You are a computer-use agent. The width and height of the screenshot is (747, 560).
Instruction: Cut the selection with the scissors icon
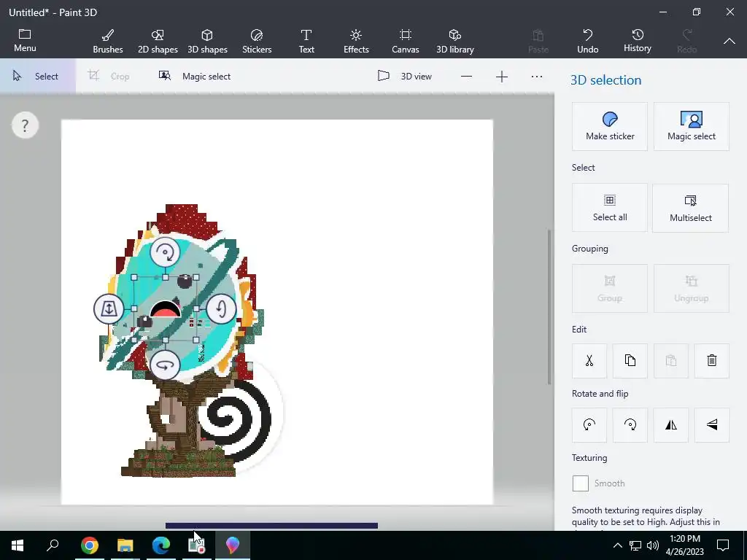pos(589,360)
